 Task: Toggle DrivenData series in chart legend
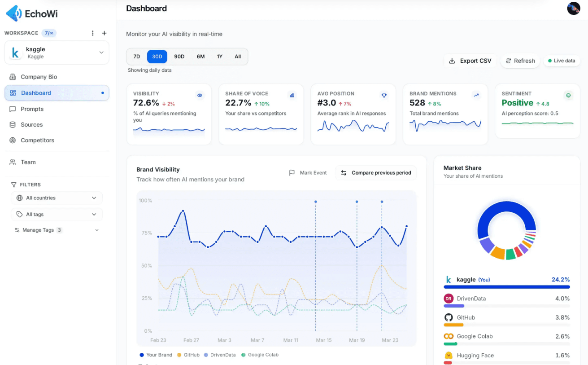coord(220,355)
